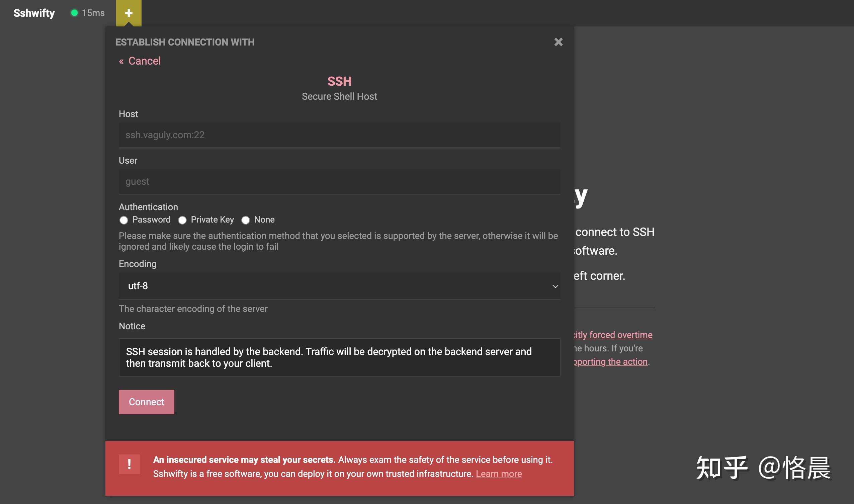The width and height of the screenshot is (854, 504).
Task: Click the 15ms latency indicator
Action: click(x=93, y=13)
